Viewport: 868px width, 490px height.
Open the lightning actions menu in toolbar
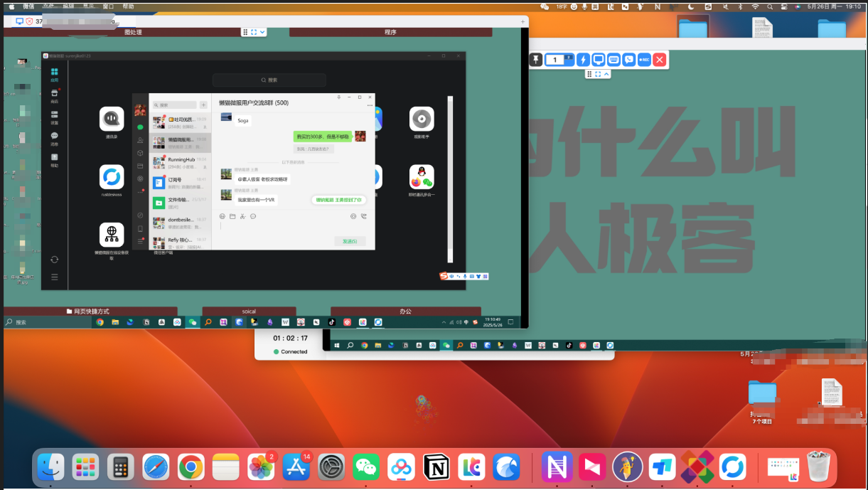pos(583,60)
